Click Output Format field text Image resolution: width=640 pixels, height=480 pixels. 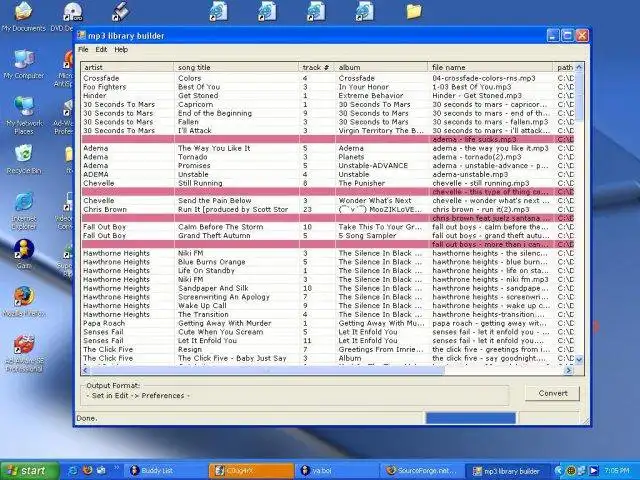click(x=138, y=396)
